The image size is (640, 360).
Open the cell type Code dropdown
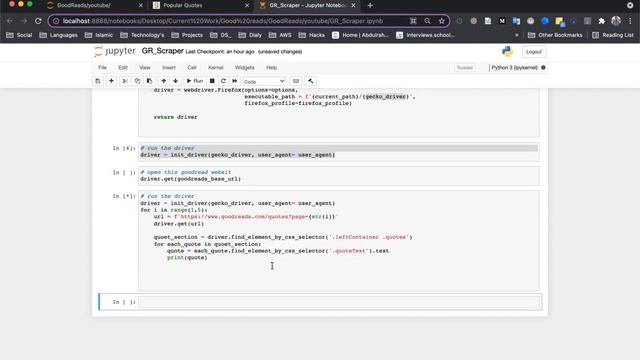pos(264,81)
